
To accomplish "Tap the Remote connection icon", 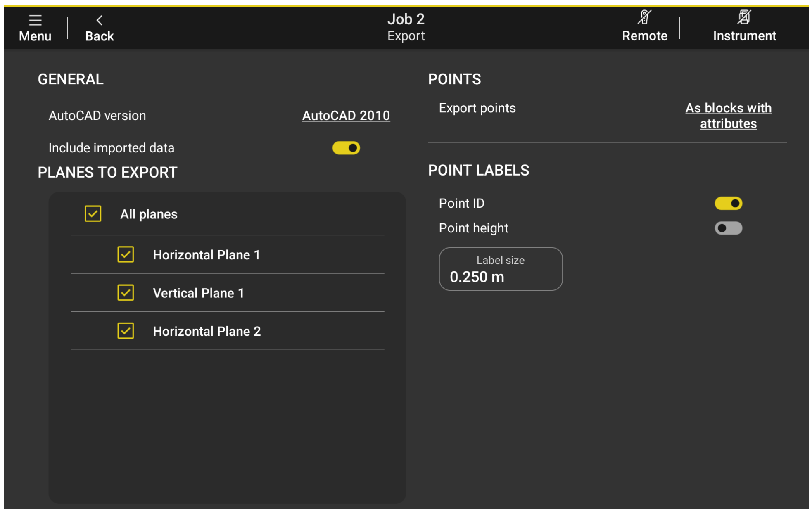I will (644, 18).
